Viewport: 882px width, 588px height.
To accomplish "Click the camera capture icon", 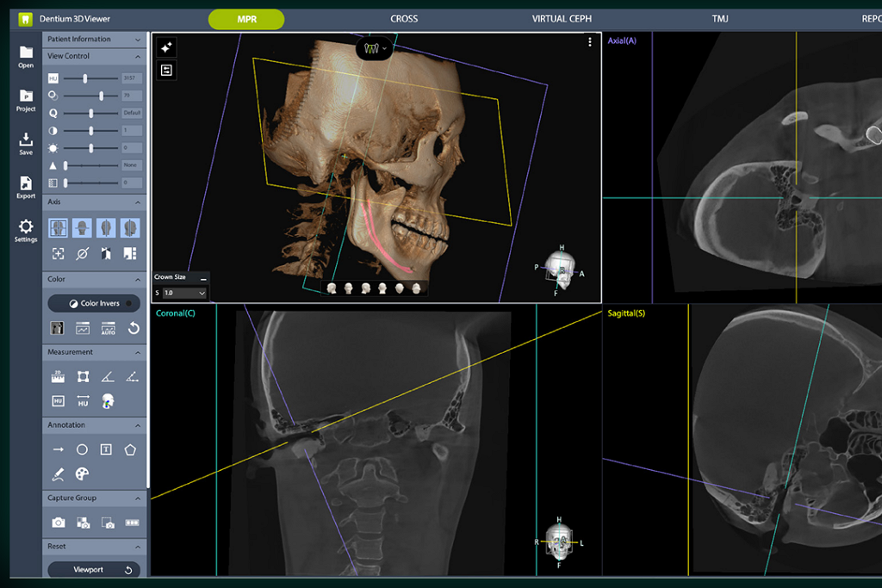I will 58,523.
